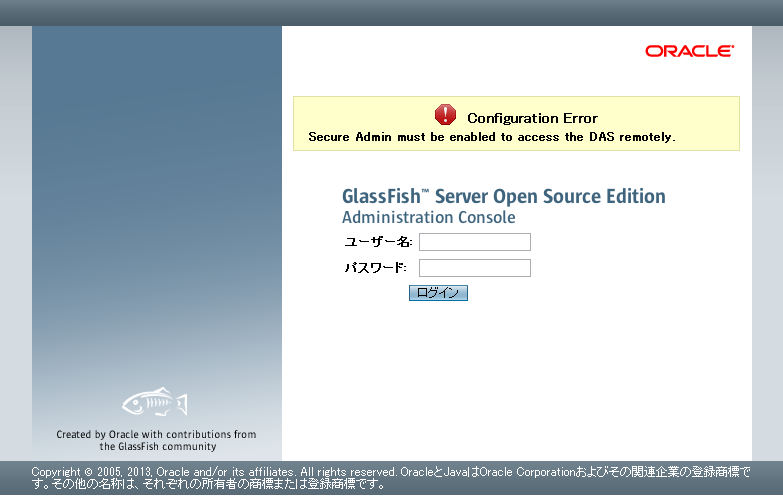Click the "Administration Console" subtitle
Screen dimensions: 783x499
click(428, 217)
